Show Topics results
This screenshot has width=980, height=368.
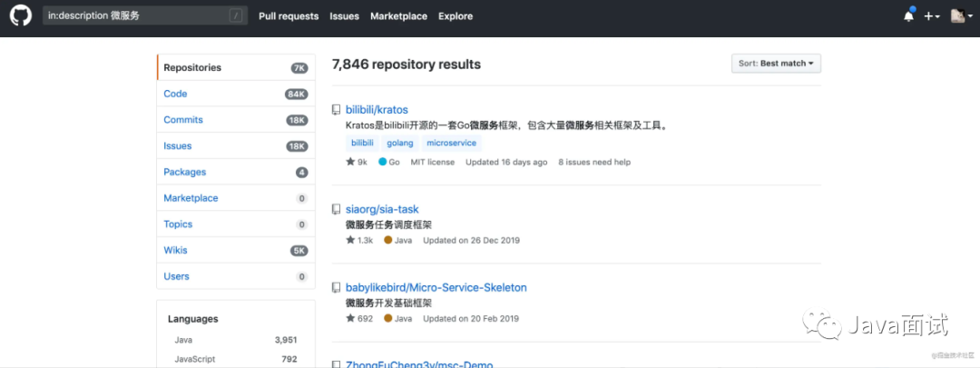click(x=236, y=224)
